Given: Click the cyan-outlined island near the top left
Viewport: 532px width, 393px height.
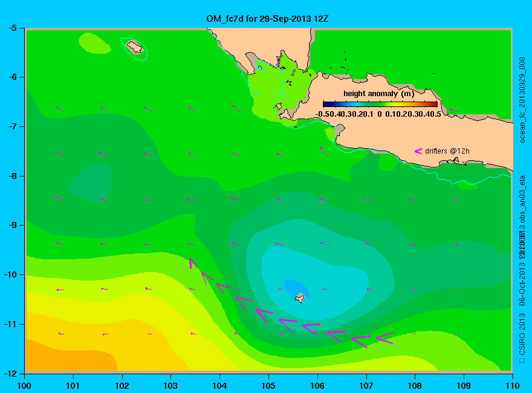Looking at the screenshot, I should (135, 47).
